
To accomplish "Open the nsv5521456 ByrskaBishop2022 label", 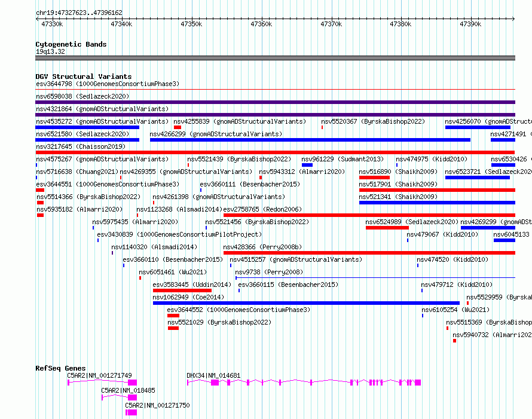I will tap(257, 222).
